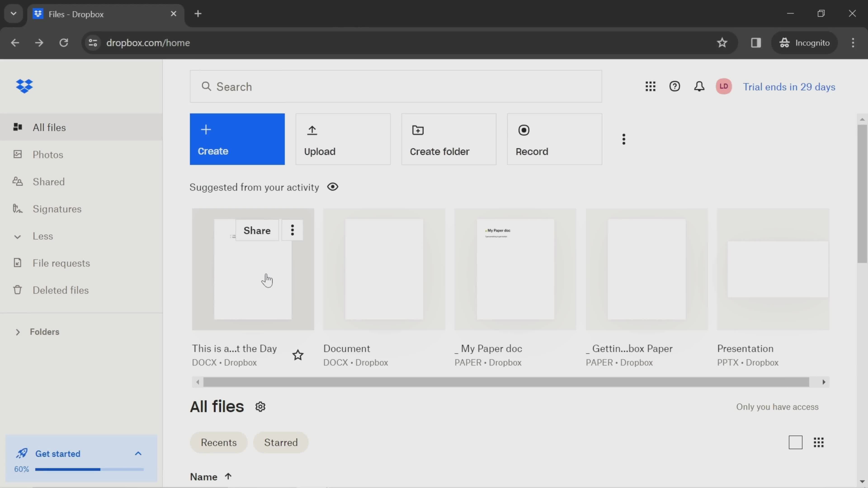Image resolution: width=868 pixels, height=488 pixels.
Task: Click the notifications bell icon
Action: [699, 86]
